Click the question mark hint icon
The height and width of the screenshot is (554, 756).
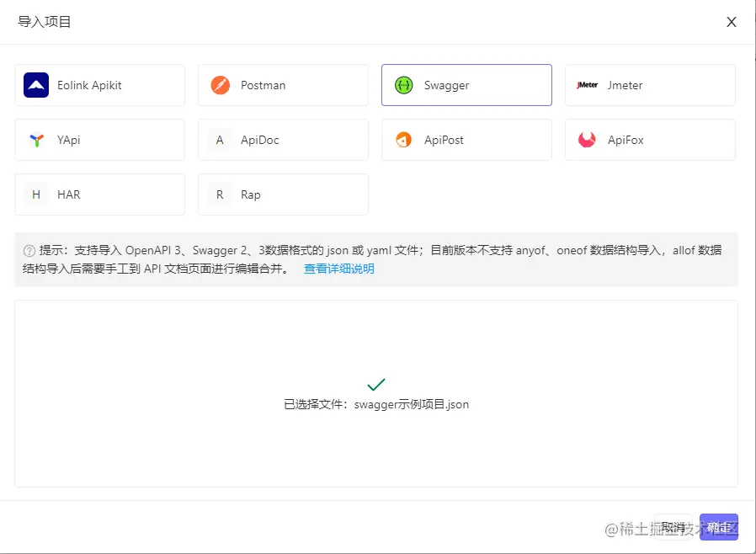(x=29, y=251)
